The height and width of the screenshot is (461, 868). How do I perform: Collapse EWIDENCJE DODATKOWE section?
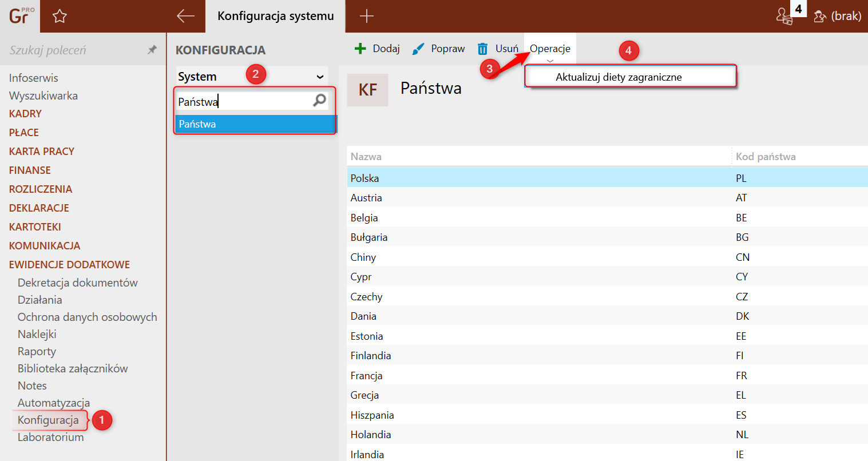(x=69, y=264)
